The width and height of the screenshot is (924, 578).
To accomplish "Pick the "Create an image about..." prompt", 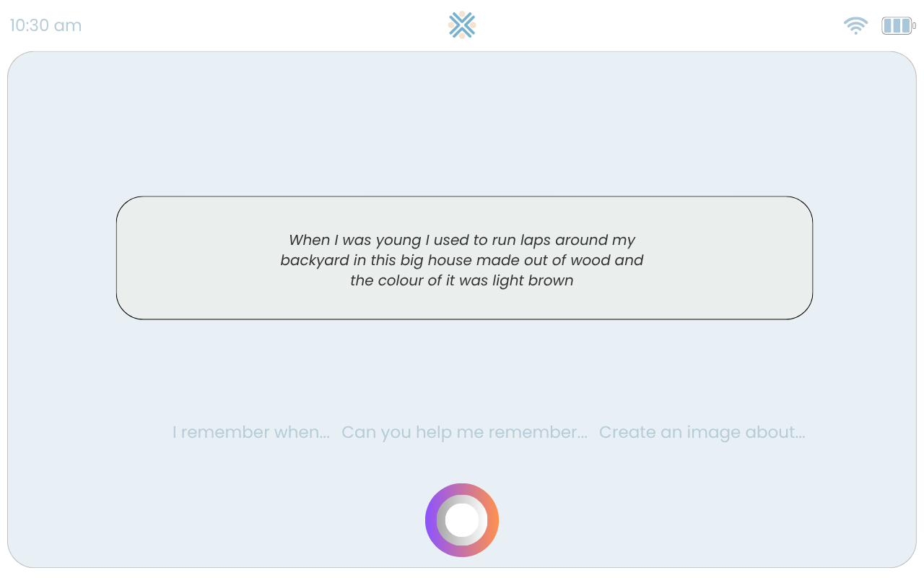I will point(702,432).
